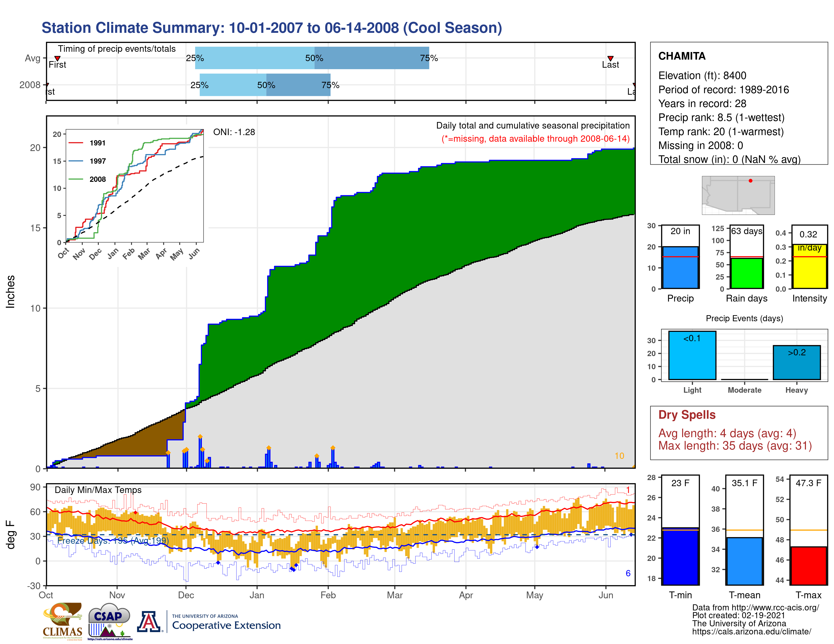Click the '47.3 F' T-max value
The image size is (834, 644).
coord(808,483)
